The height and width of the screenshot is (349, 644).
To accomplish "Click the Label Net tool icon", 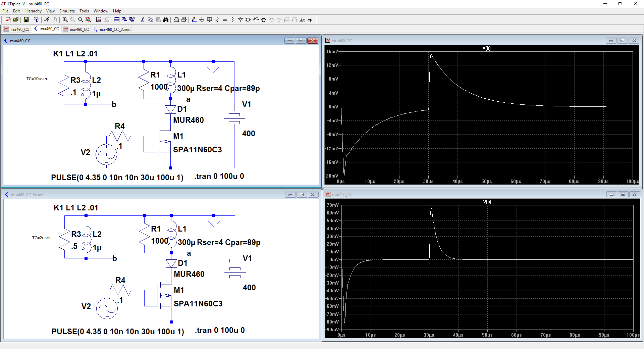I will point(210,20).
